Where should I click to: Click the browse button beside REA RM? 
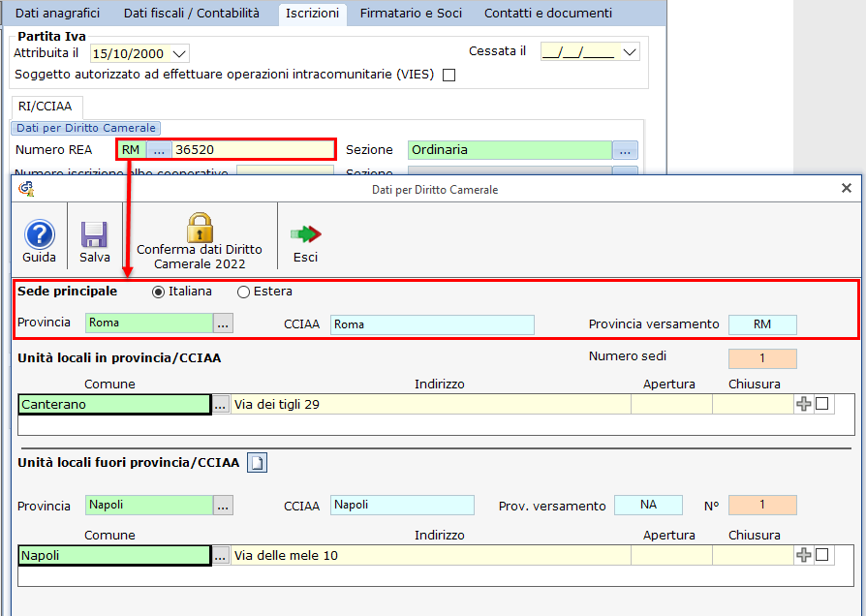point(159,150)
